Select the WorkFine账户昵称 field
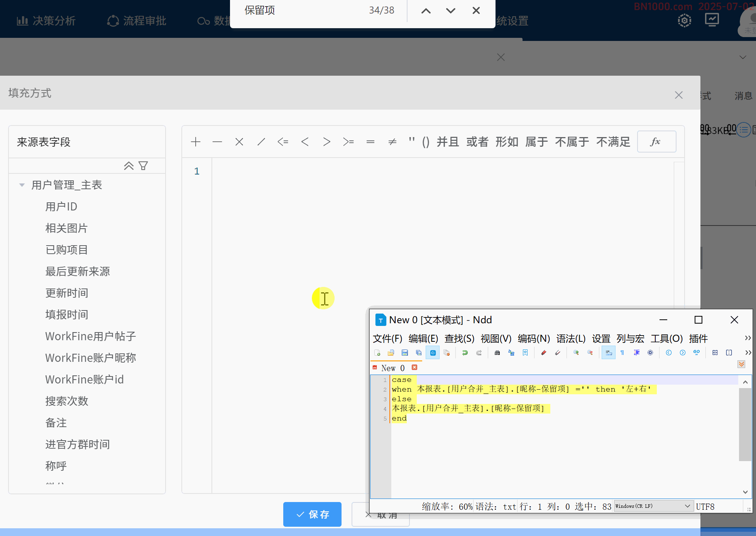The width and height of the screenshot is (756, 536). click(91, 358)
